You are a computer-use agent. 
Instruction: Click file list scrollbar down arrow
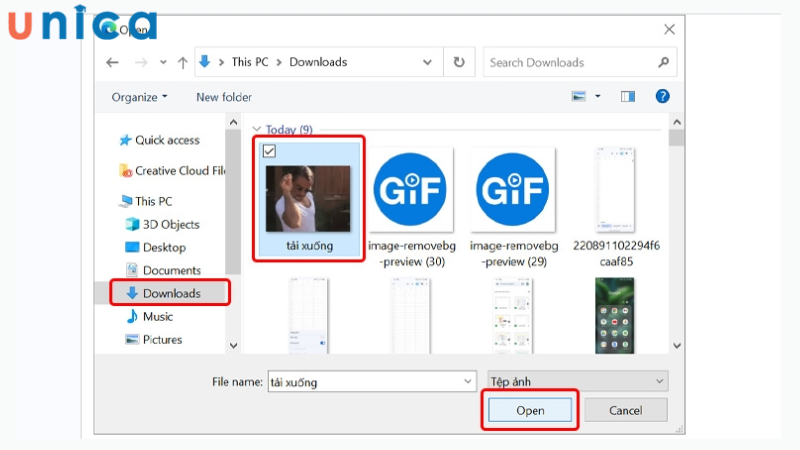(677, 345)
